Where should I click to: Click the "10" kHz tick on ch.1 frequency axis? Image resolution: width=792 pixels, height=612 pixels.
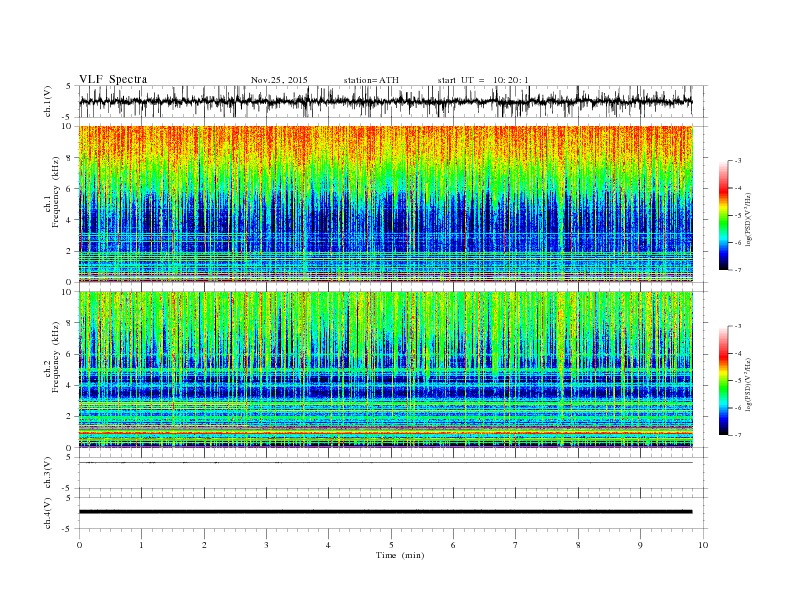(68, 126)
